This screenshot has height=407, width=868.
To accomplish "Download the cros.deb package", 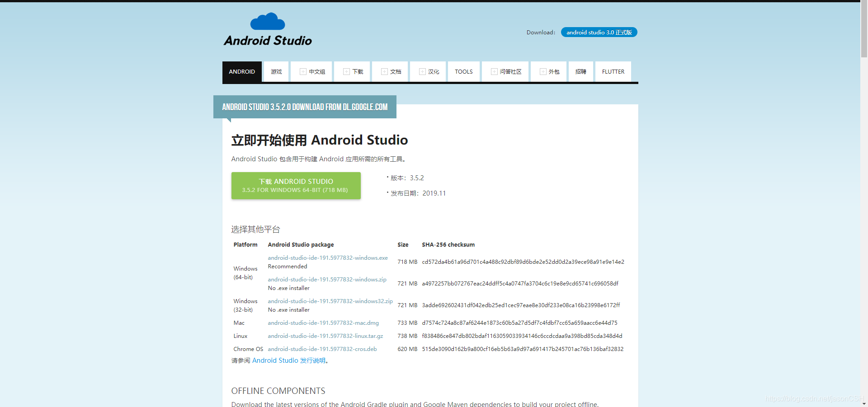I will (x=322, y=349).
